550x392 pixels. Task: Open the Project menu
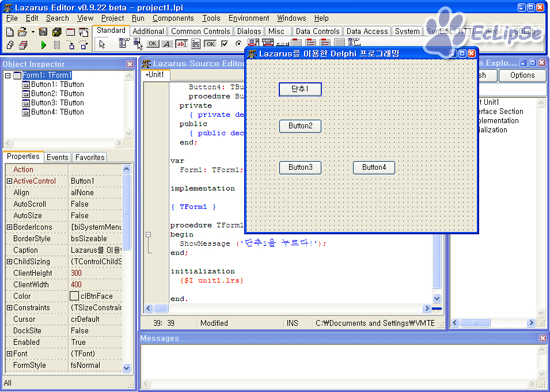(x=113, y=18)
